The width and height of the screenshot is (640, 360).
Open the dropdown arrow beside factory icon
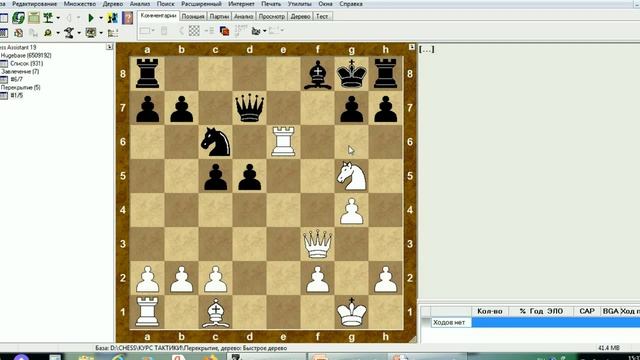(x=264, y=31)
